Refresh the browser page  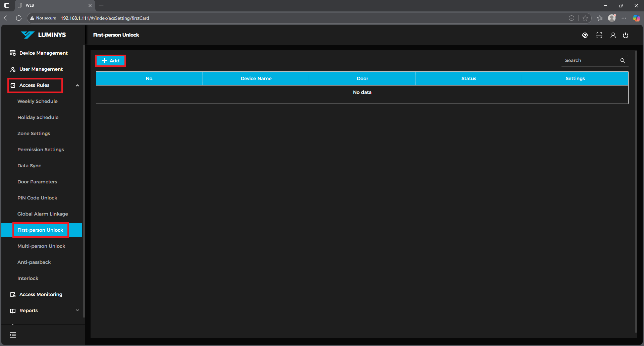coord(19,18)
